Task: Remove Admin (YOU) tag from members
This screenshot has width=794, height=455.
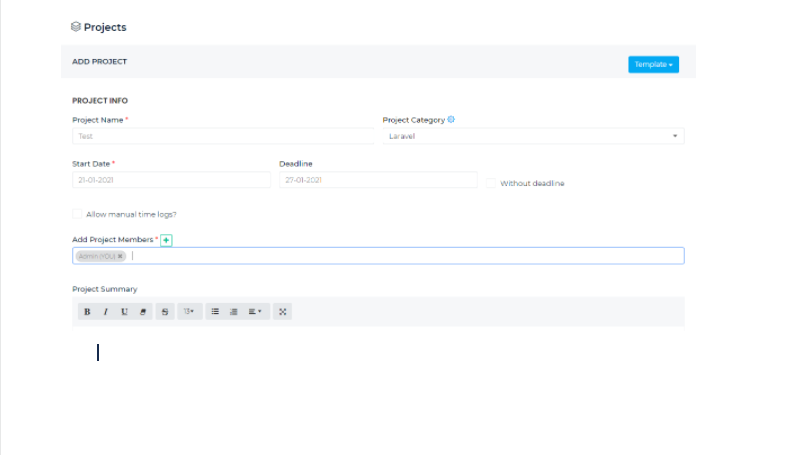Action: click(120, 256)
